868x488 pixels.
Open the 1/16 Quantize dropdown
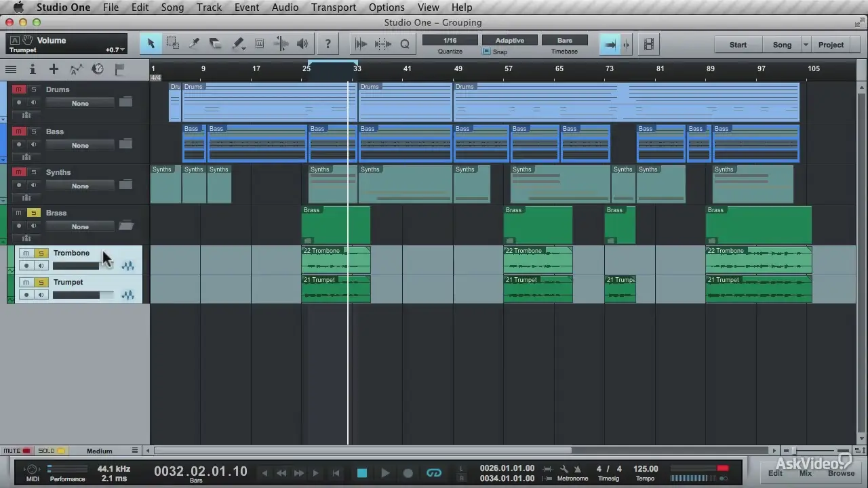pos(450,41)
